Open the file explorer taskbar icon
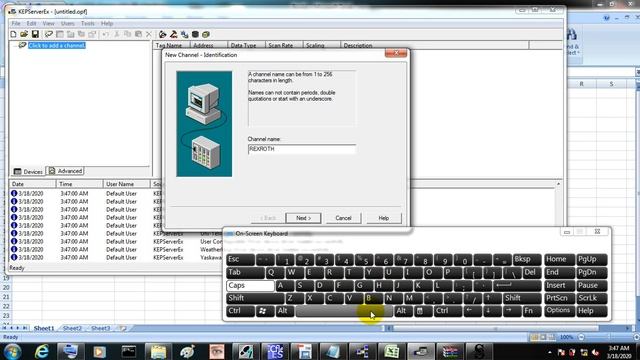The width and height of the screenshot is (640, 360). click(x=158, y=351)
